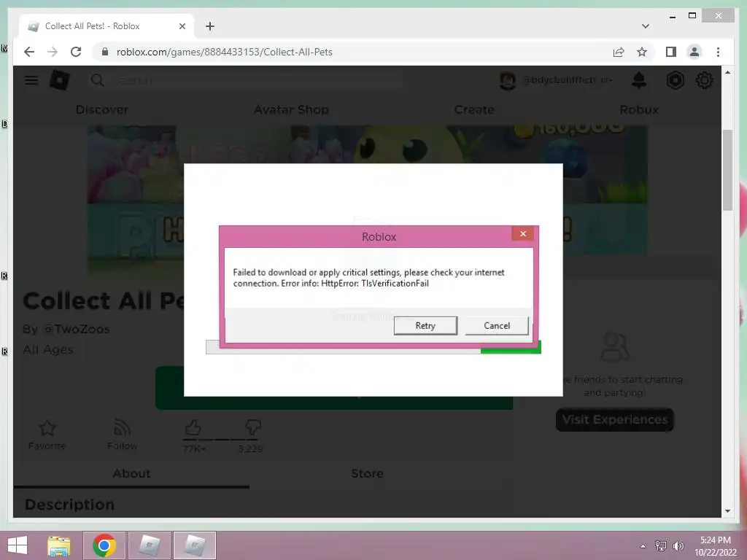This screenshot has width=747, height=560.
Task: Open the Robux nav item
Action: (639, 109)
